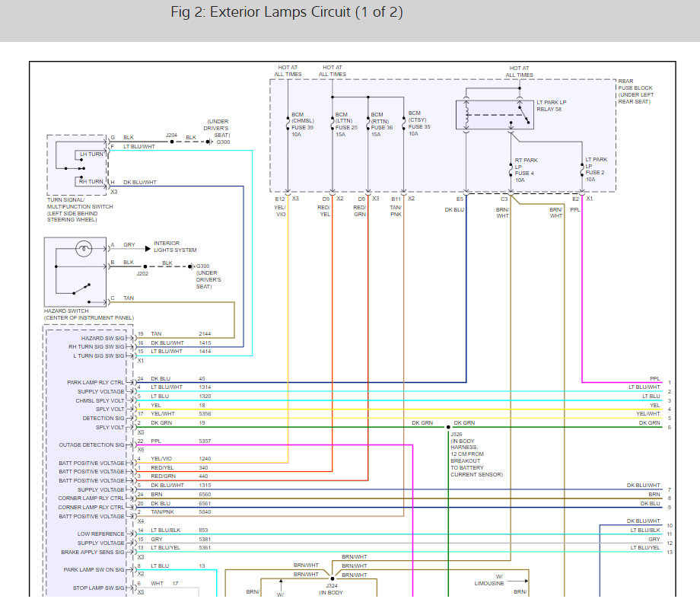This screenshot has height=615, width=700.
Task: Click circuit number 2144 on TAN wire
Action: [x=205, y=334]
